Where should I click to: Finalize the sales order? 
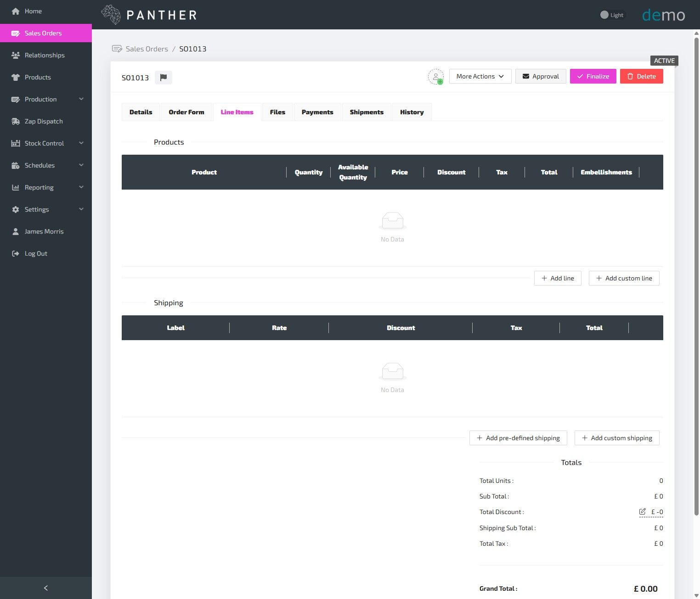(x=593, y=76)
